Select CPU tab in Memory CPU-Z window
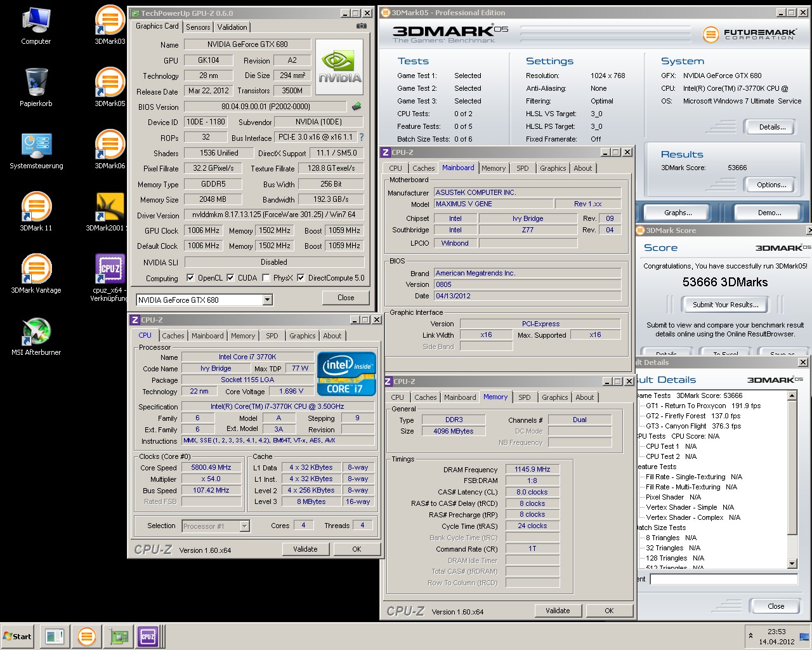The width and height of the screenshot is (812, 650). point(397,397)
